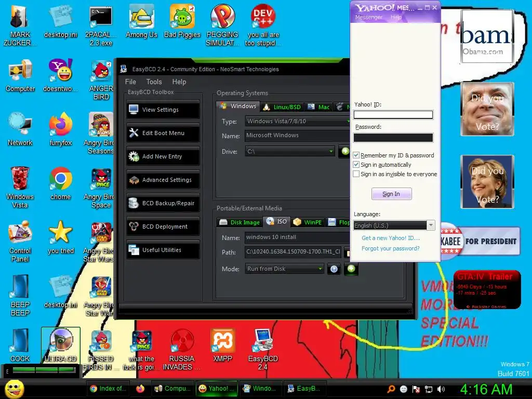Click the Yahoo Password input field

393,137
